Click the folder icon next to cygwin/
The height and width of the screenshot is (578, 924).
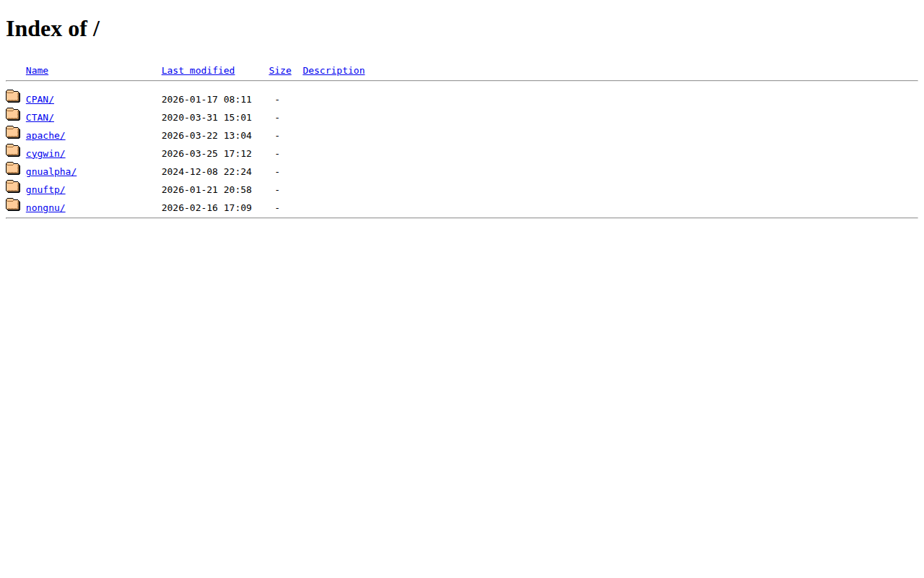(x=13, y=151)
